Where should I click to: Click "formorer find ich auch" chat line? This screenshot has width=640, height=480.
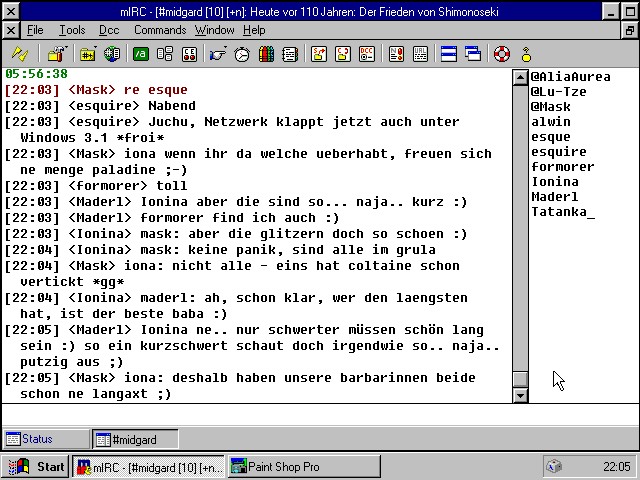172,218
